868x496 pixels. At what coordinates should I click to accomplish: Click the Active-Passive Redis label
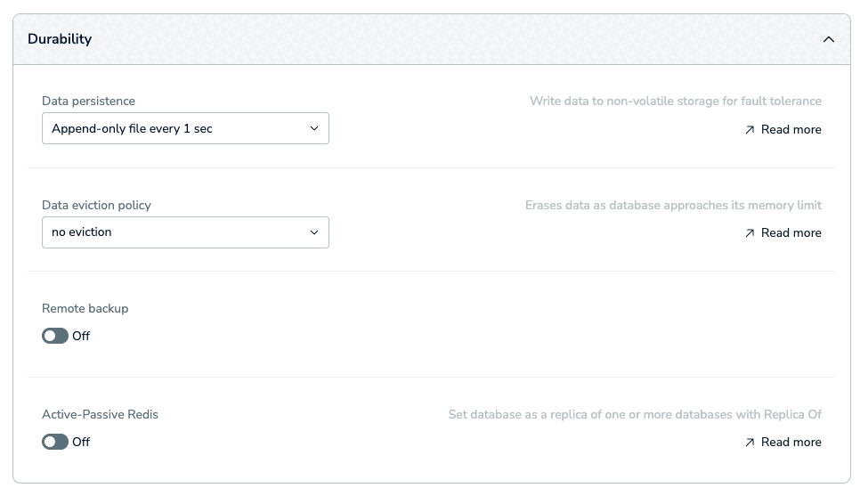pos(101,415)
